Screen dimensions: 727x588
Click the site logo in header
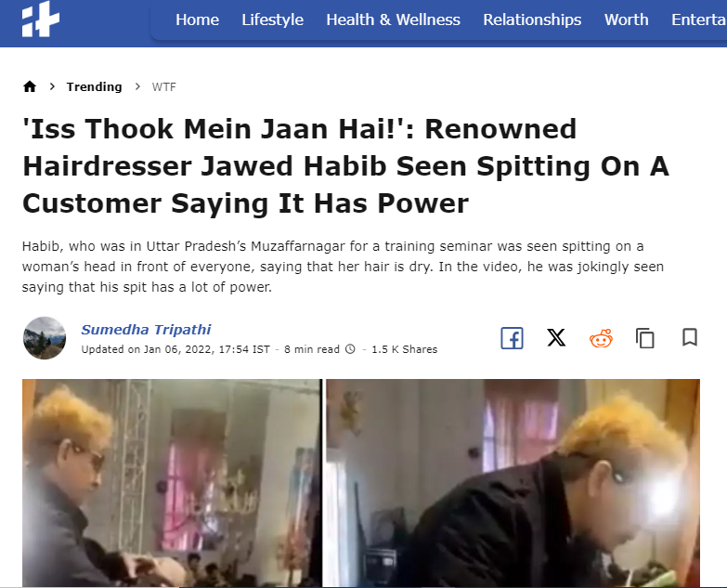pos(41,20)
